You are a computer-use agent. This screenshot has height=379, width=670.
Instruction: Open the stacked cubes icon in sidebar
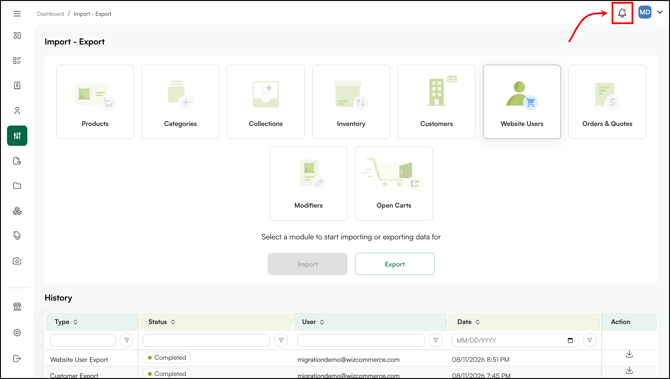tap(17, 211)
